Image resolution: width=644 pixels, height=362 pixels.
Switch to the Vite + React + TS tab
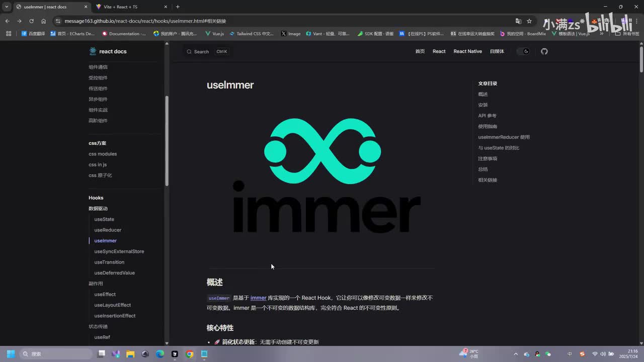[x=131, y=7]
